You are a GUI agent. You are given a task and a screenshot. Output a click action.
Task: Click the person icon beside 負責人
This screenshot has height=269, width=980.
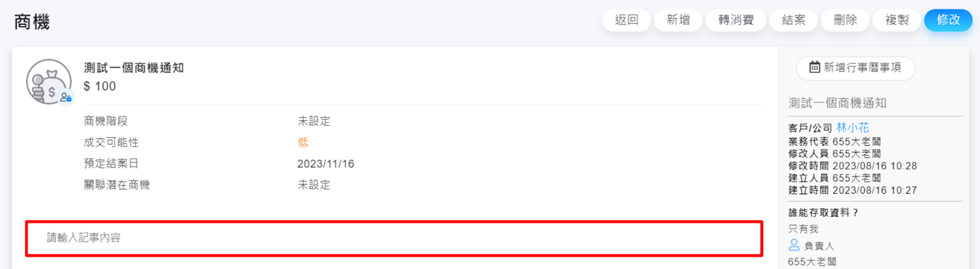[x=794, y=245]
